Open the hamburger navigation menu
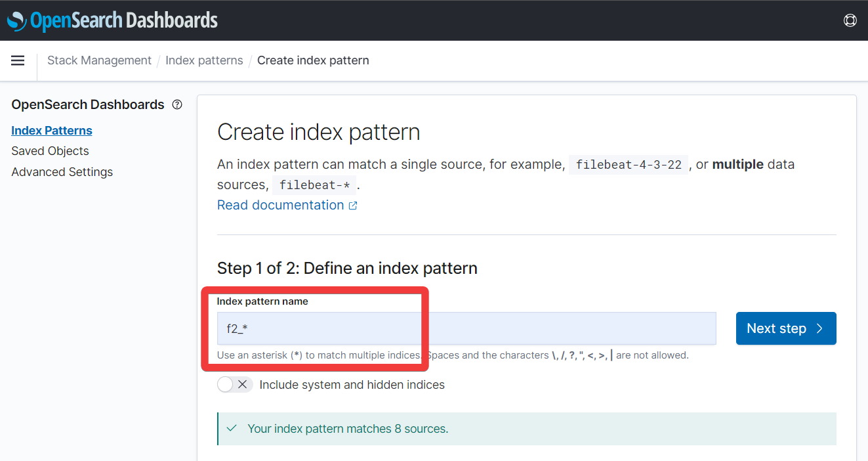Image resolution: width=868 pixels, height=461 pixels. (18, 60)
